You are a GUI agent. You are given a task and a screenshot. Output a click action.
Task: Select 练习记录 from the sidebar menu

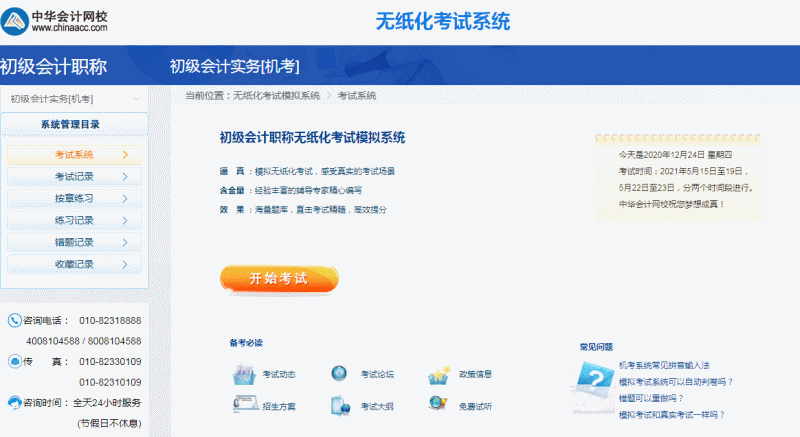click(74, 220)
